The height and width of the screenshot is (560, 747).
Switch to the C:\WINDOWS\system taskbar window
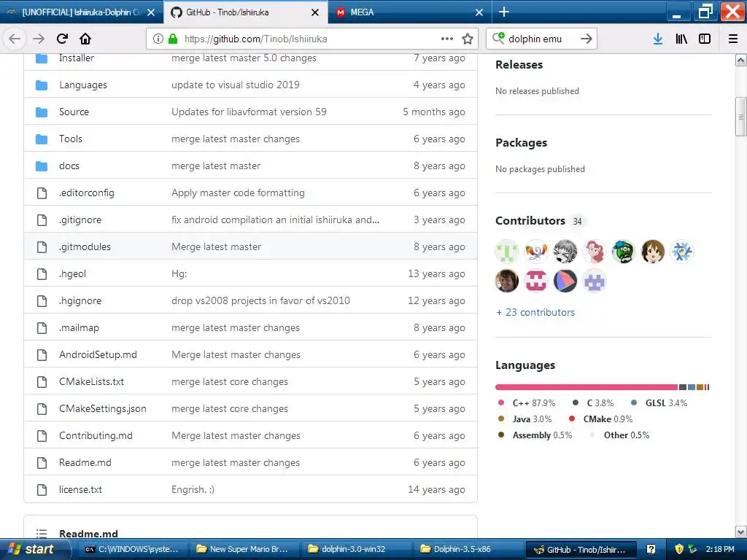(x=131, y=549)
